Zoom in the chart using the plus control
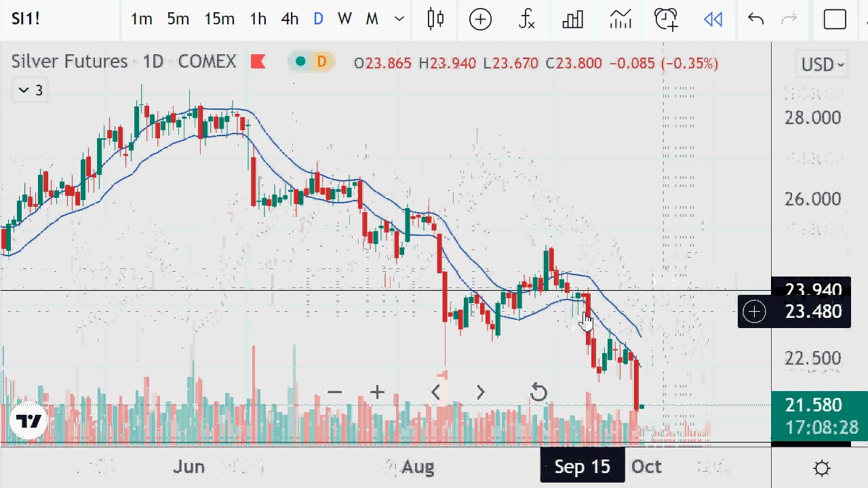 point(377,392)
